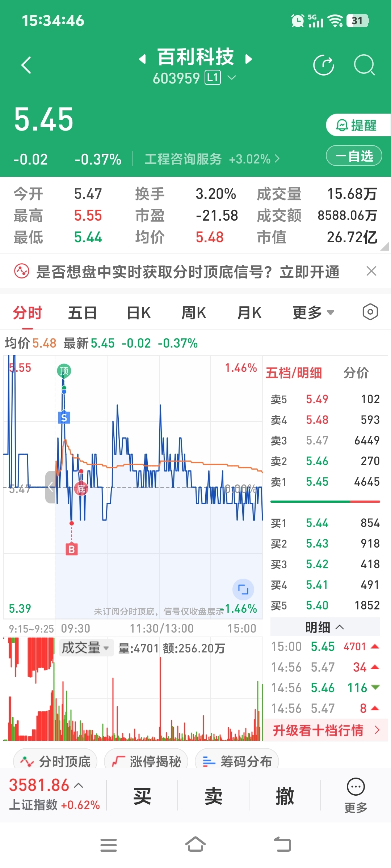This screenshot has height=868, width=391.
Task: Go to previous stock with left triangle
Action: pos(143,59)
